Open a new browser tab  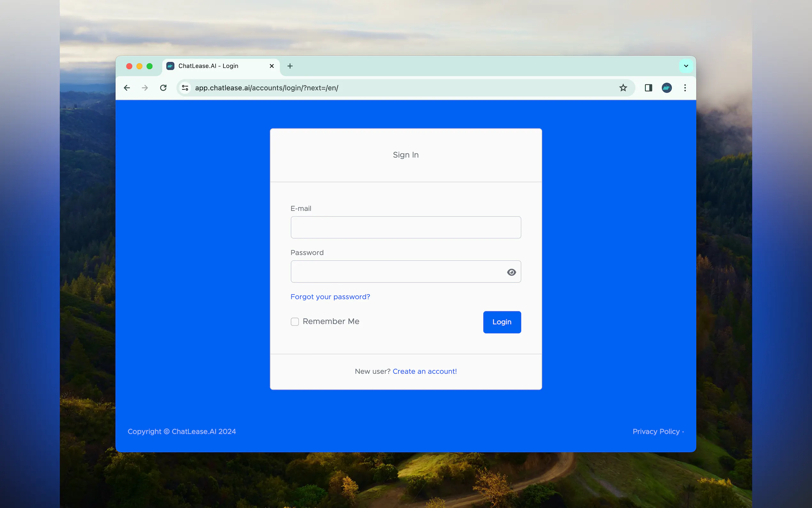click(x=290, y=66)
